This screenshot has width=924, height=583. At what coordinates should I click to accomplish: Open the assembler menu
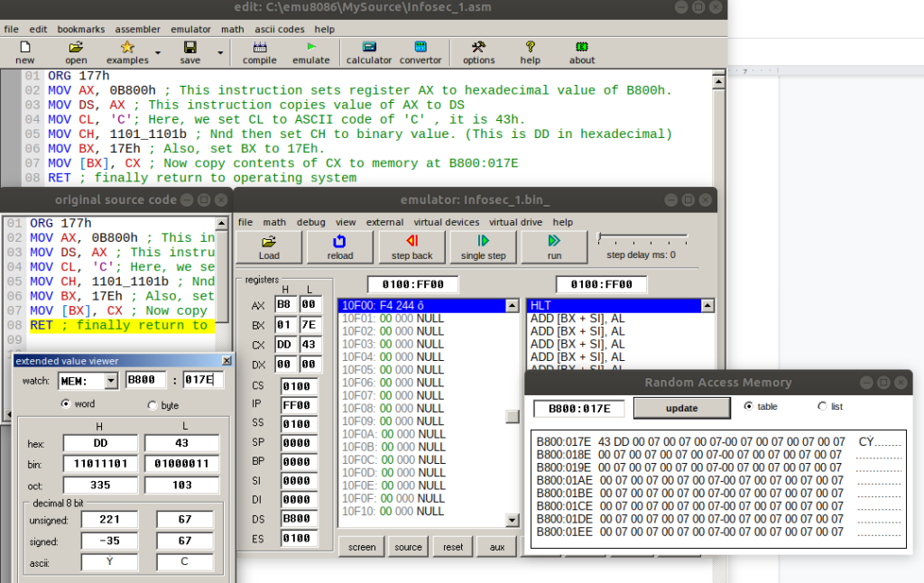point(137,29)
